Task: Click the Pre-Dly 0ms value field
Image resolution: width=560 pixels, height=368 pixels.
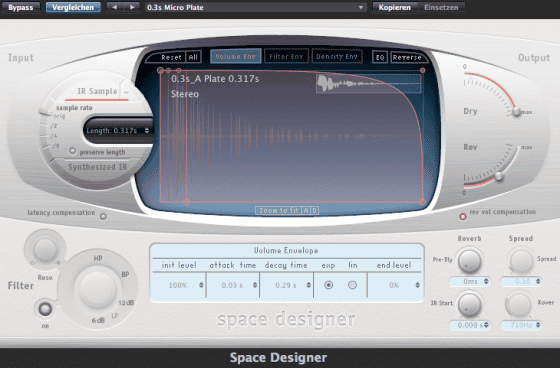Action: [470, 282]
